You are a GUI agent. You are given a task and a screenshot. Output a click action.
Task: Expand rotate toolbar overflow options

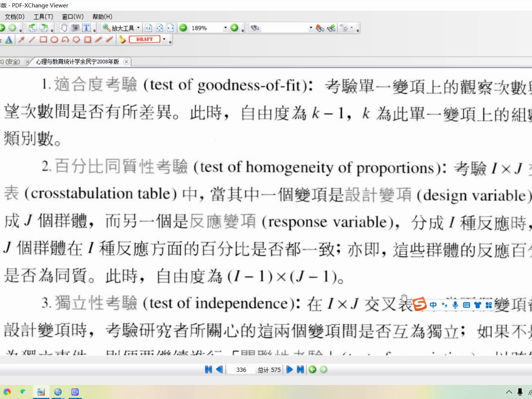point(52,31)
